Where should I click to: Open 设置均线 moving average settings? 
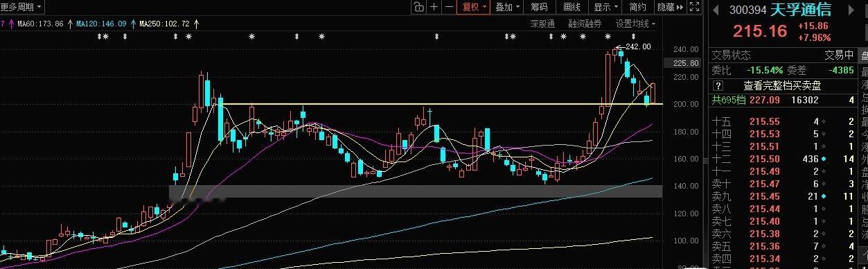pos(635,24)
